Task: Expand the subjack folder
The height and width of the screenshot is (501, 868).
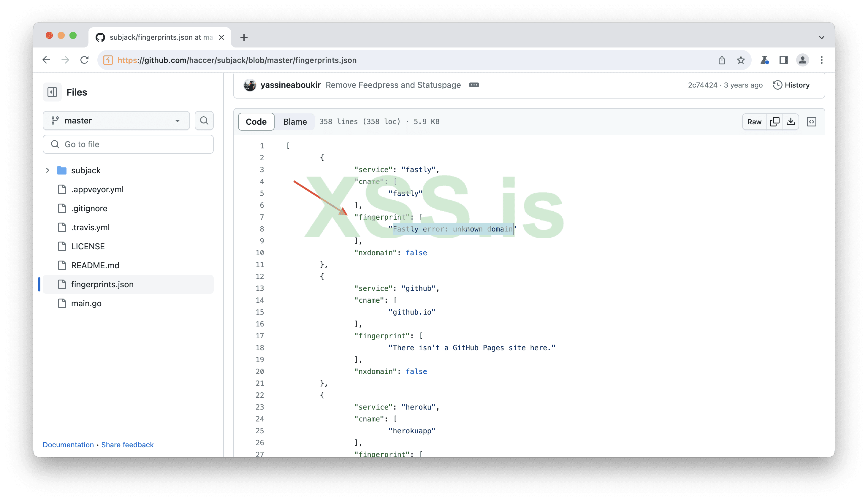Action: 48,170
